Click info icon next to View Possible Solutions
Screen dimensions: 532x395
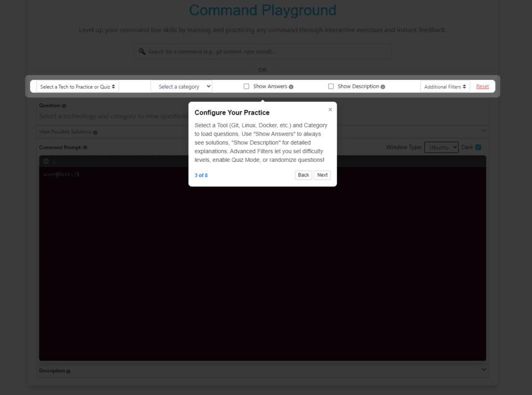pyautogui.click(x=95, y=132)
